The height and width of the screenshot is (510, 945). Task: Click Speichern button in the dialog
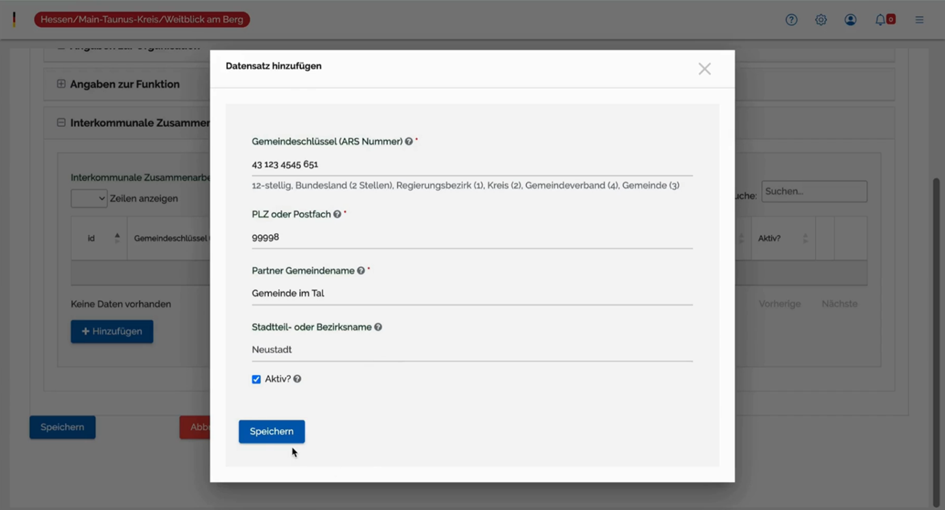(x=271, y=431)
